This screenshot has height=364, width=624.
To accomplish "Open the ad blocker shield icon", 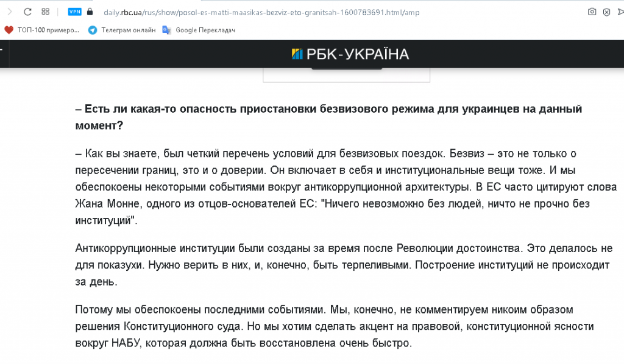I will (x=606, y=12).
